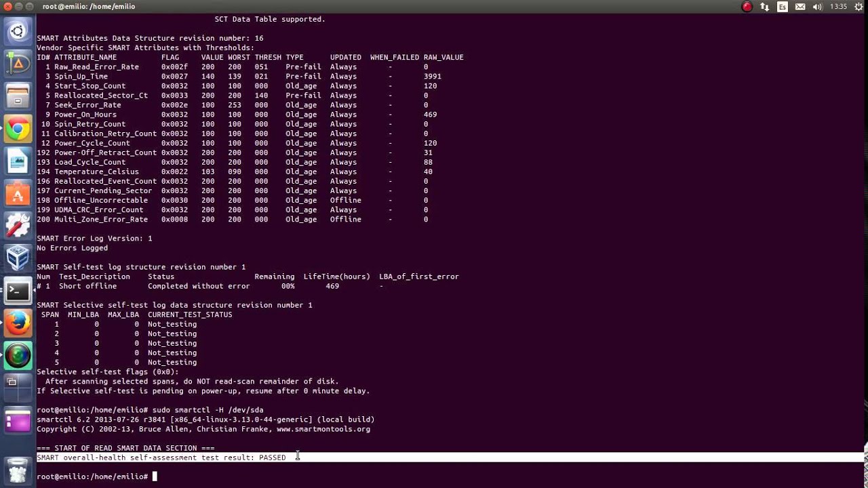Click the www.smartmontools.org URL text
Screen dimensions: 868x488
coord(323,429)
